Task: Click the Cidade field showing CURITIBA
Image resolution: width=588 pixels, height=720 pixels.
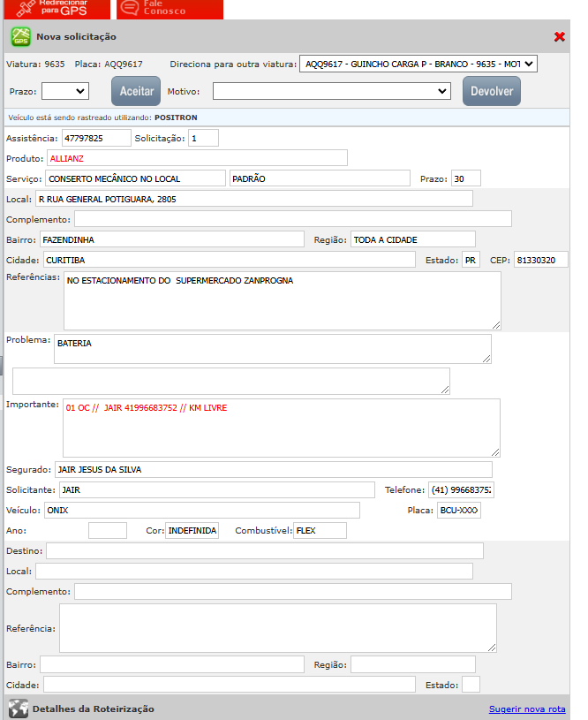Action: click(x=229, y=260)
